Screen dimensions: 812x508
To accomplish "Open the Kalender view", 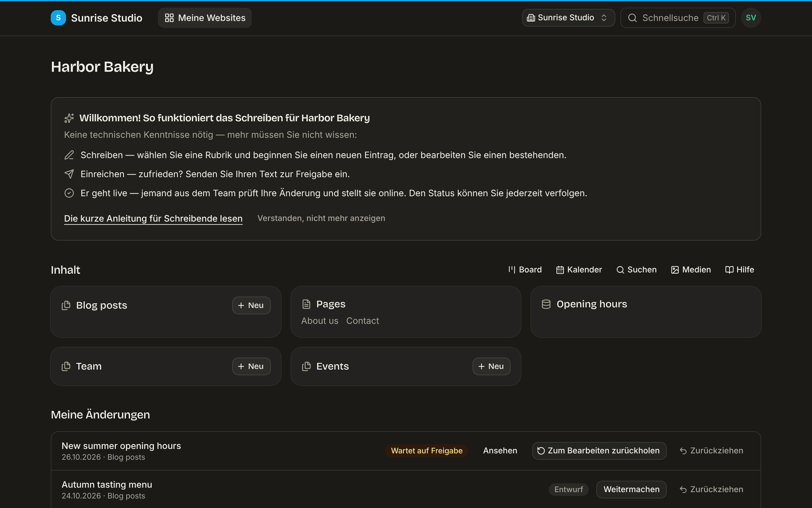I will [x=579, y=270].
